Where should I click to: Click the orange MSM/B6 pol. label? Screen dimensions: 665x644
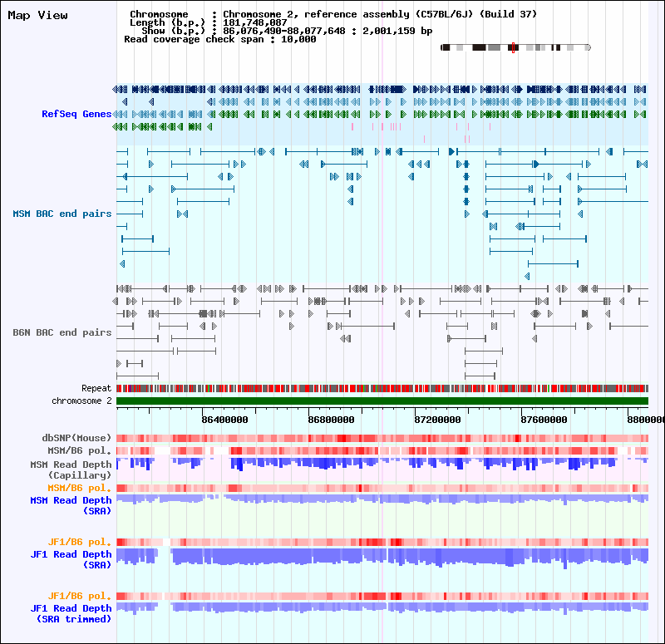point(80,488)
